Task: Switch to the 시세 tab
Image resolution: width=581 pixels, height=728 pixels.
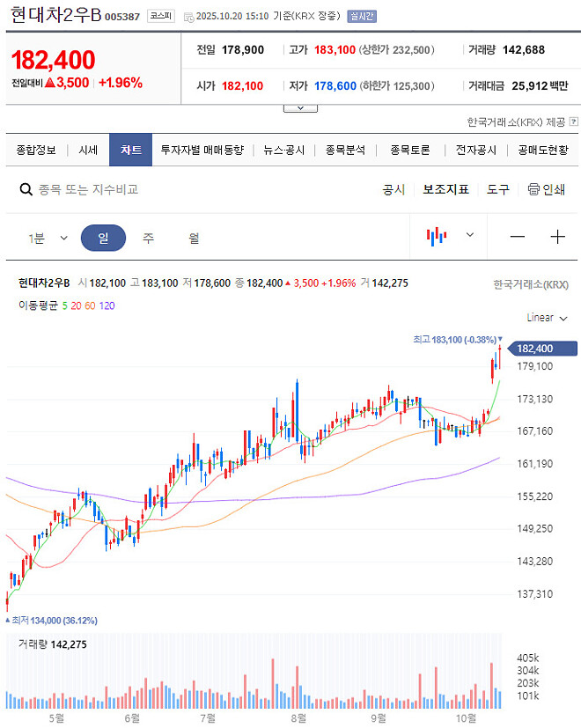Action: point(87,150)
